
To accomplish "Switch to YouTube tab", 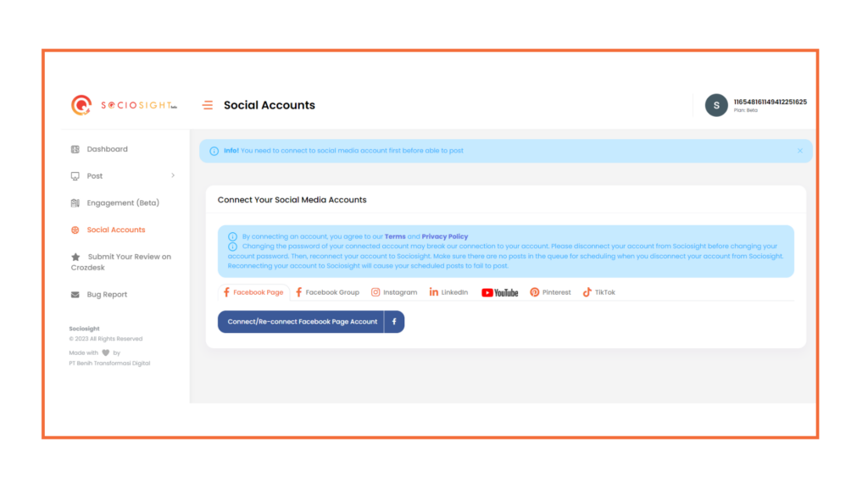I will coord(500,292).
